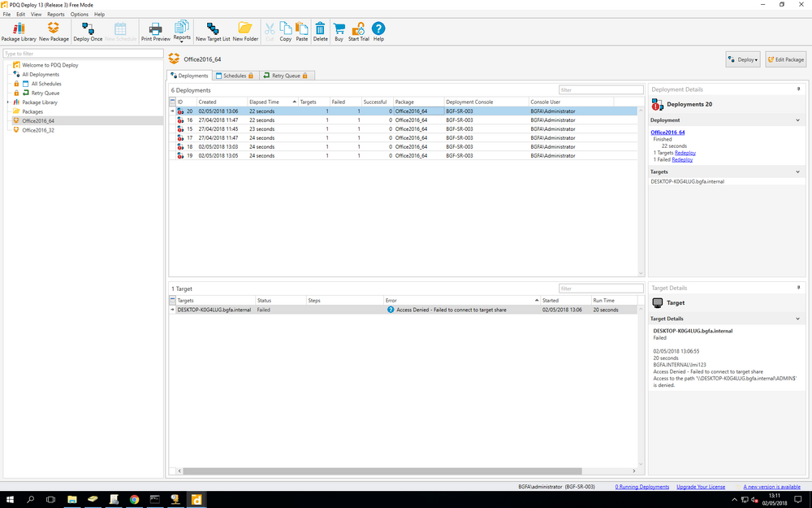
Task: Click A new version is available link
Action: [771, 487]
